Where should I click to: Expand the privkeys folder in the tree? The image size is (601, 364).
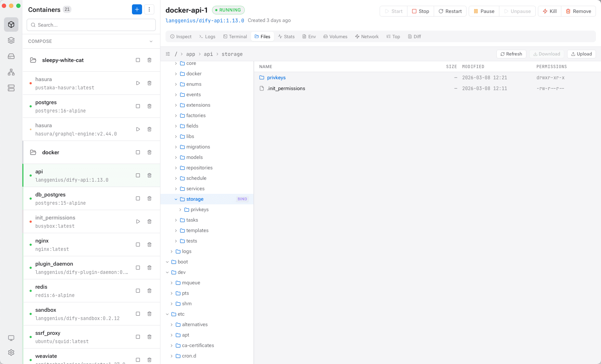[x=180, y=210]
